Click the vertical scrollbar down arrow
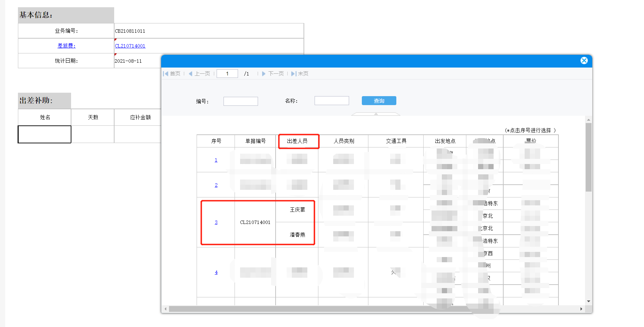This screenshot has width=644, height=327. [588, 302]
